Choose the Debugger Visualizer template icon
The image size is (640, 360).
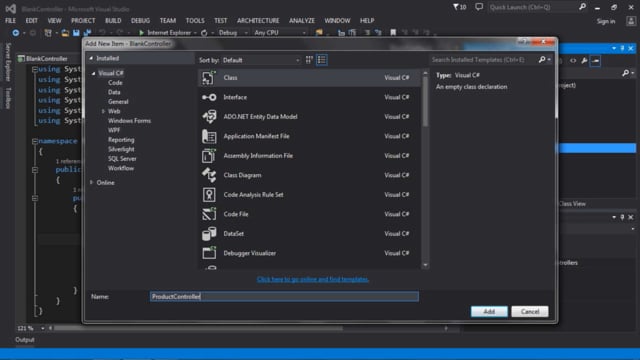coord(209,253)
